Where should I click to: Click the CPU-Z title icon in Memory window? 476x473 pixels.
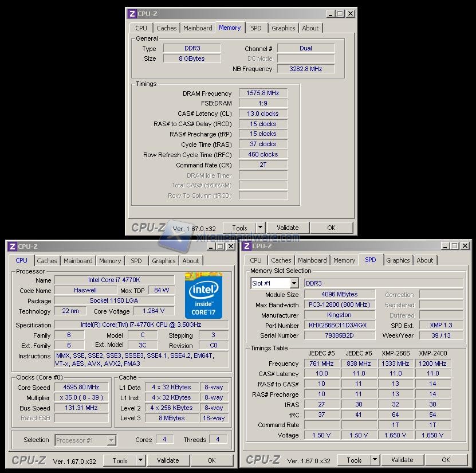(132, 14)
